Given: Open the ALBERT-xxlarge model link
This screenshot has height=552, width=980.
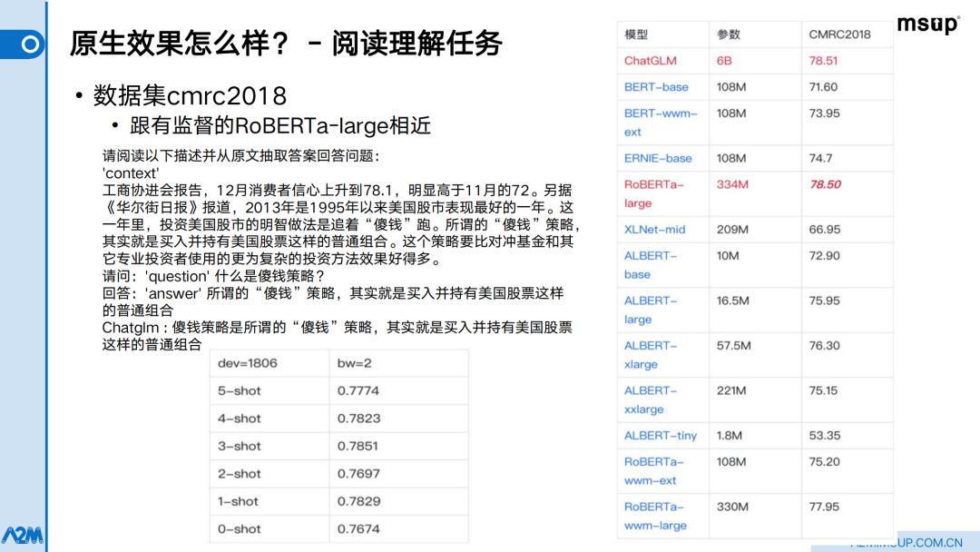Looking at the screenshot, I should (x=651, y=399).
